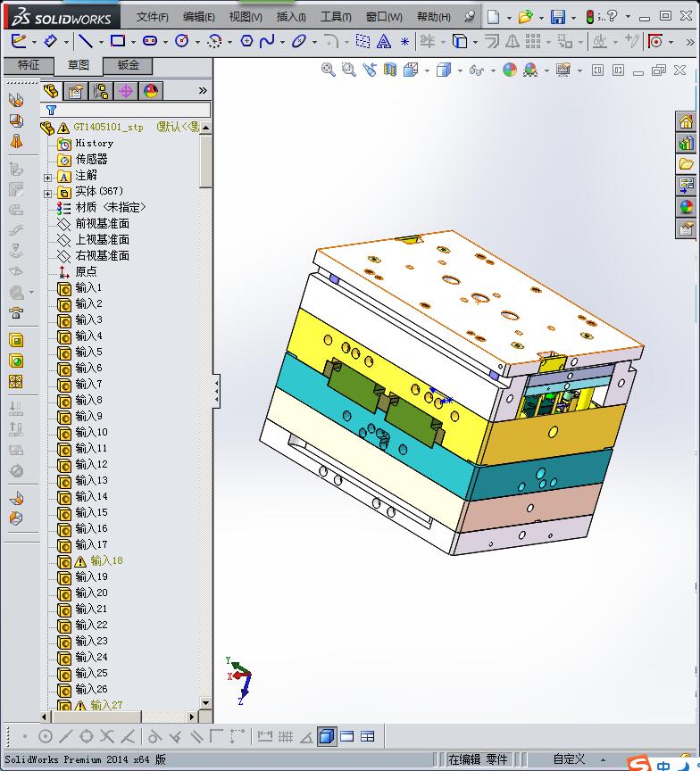Expand the 注解 tree node

click(47, 178)
